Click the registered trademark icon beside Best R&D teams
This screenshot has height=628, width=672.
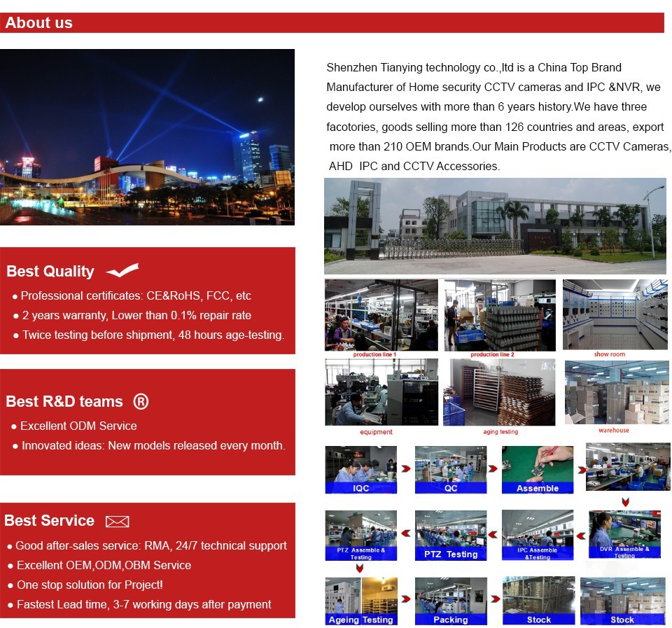coord(141,401)
